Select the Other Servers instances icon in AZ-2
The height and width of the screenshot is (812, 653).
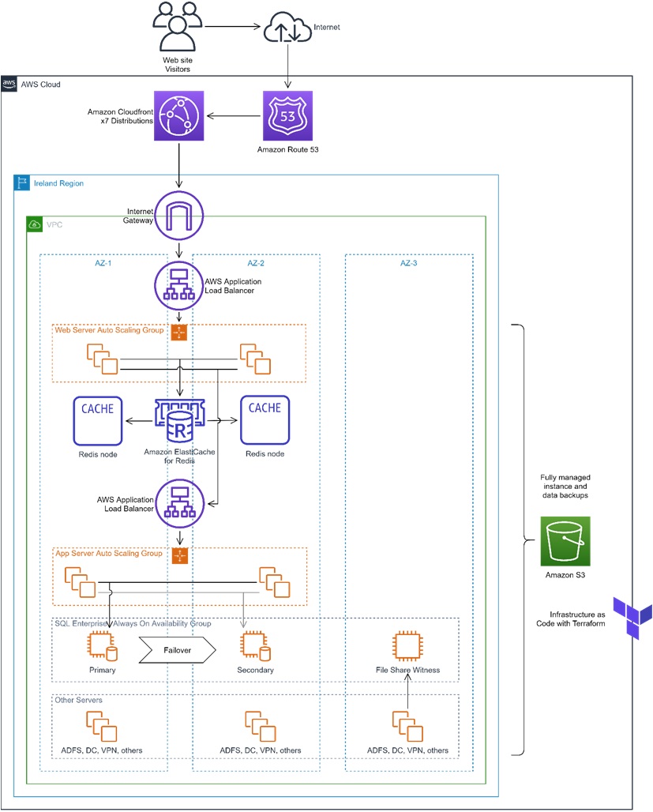click(x=261, y=726)
